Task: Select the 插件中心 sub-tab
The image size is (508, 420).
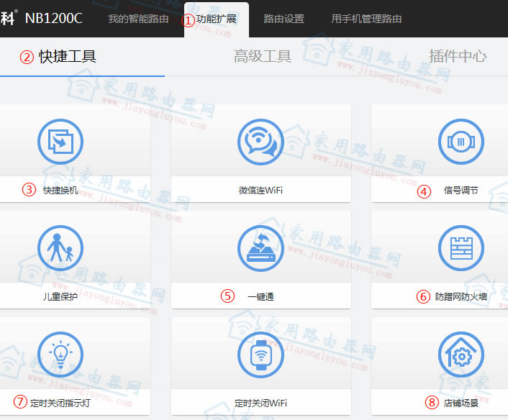Action: (458, 56)
